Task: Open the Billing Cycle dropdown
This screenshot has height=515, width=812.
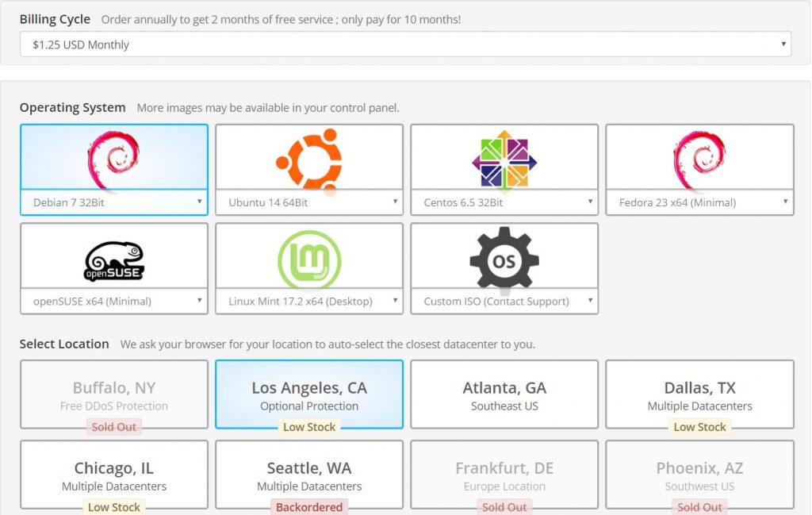Action: (405, 44)
